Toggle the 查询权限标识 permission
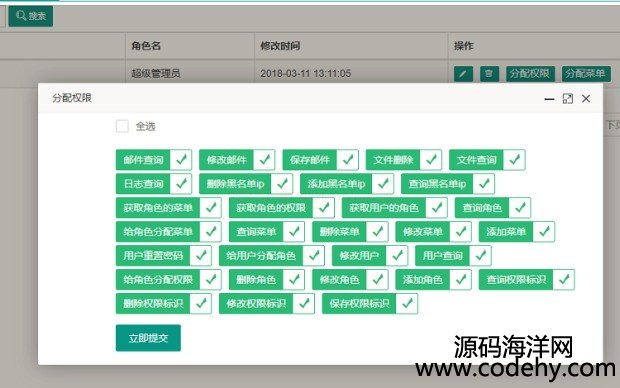 pyautogui.click(x=527, y=280)
